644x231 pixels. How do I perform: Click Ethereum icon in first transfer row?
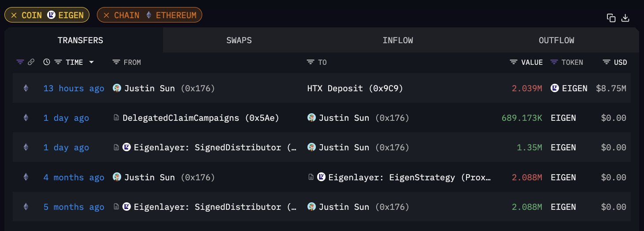(x=26, y=88)
